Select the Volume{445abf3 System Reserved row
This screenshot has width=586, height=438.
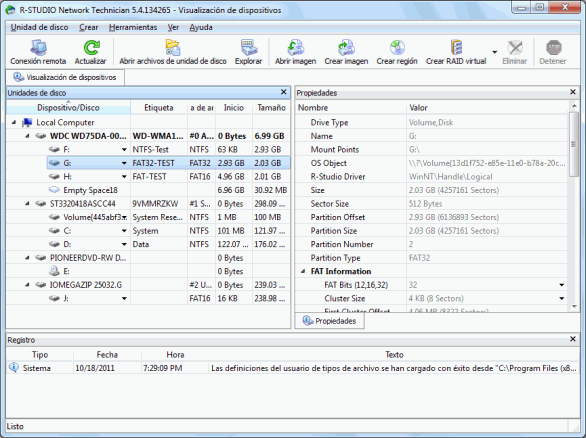coord(148,217)
